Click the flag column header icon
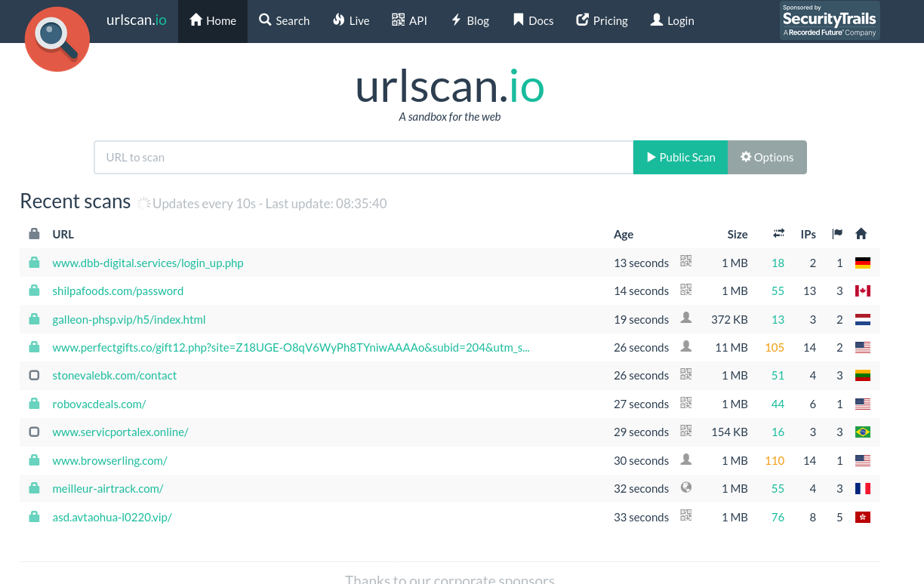Image resolution: width=924 pixels, height=584 pixels. (837, 234)
